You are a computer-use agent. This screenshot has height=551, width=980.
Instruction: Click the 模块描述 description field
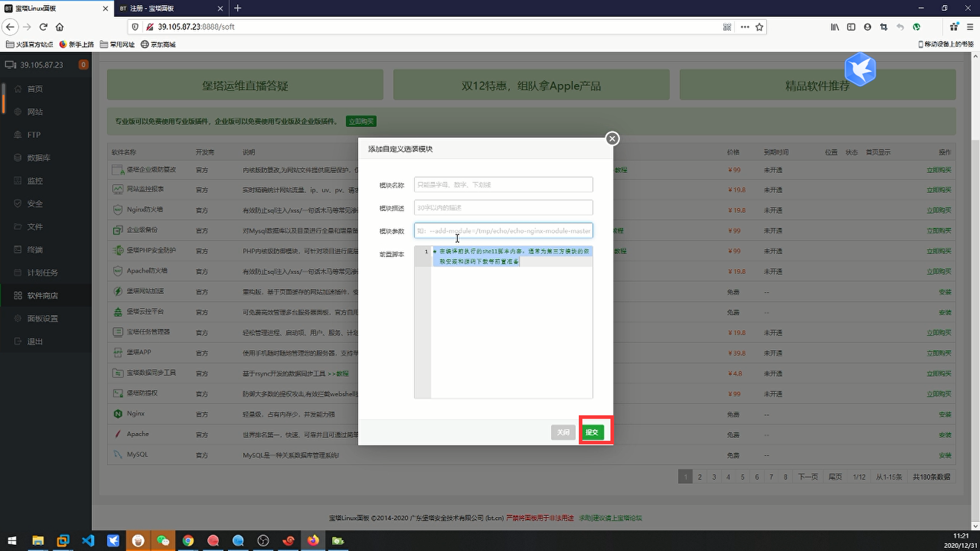point(503,208)
